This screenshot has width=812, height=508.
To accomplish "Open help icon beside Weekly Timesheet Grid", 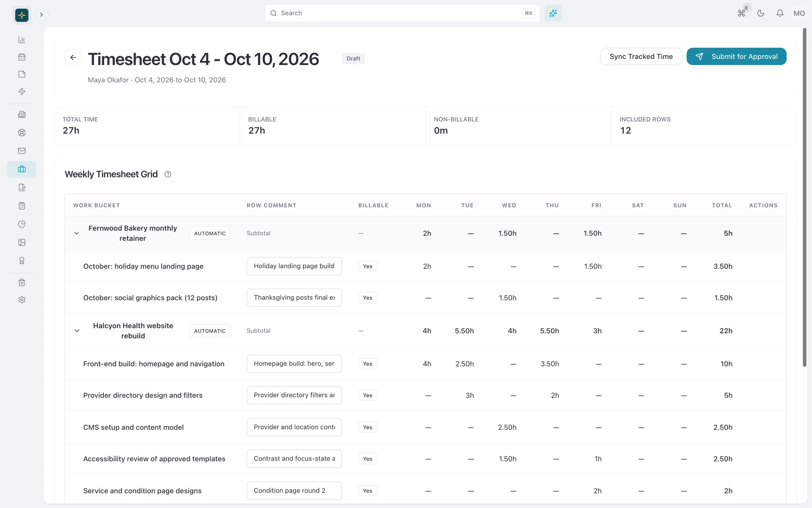I will 168,174.
